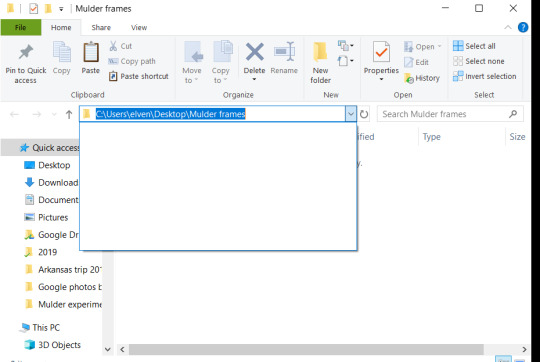The image size is (540, 362).
Task: Open the 2019 folder
Action: [41, 252]
